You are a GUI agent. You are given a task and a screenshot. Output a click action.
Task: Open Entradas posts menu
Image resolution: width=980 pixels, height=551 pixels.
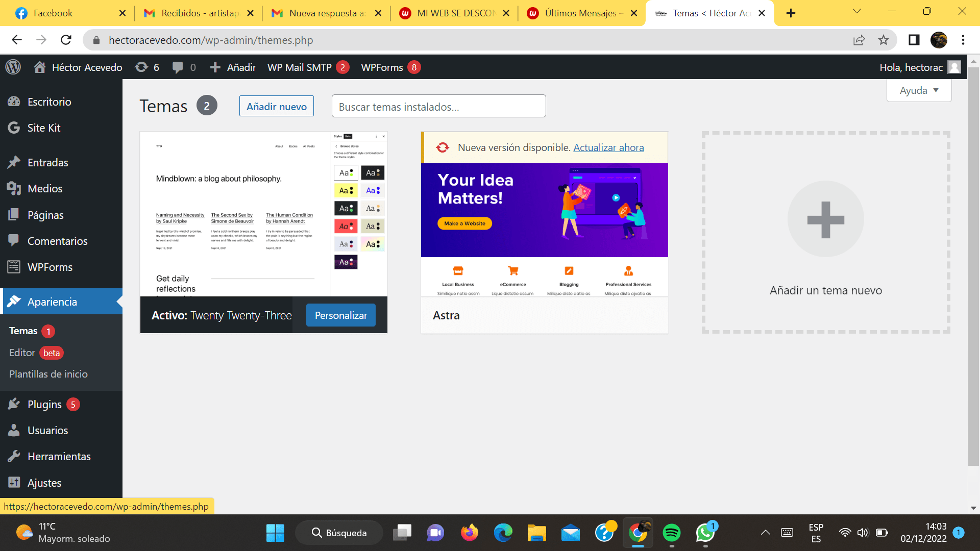[61, 162]
